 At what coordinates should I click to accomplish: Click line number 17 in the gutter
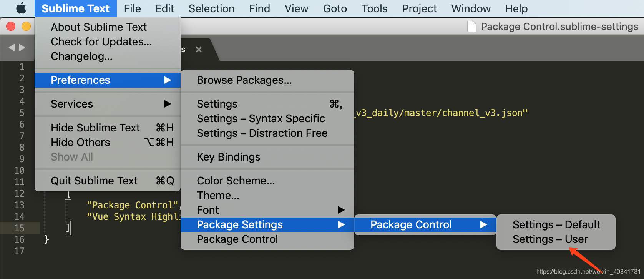19,251
